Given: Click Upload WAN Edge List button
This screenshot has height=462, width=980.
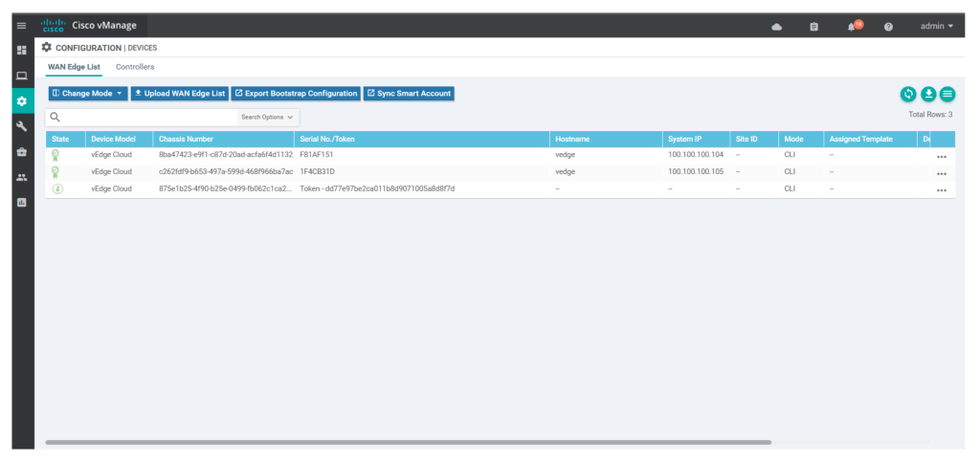Looking at the screenshot, I should click(180, 94).
